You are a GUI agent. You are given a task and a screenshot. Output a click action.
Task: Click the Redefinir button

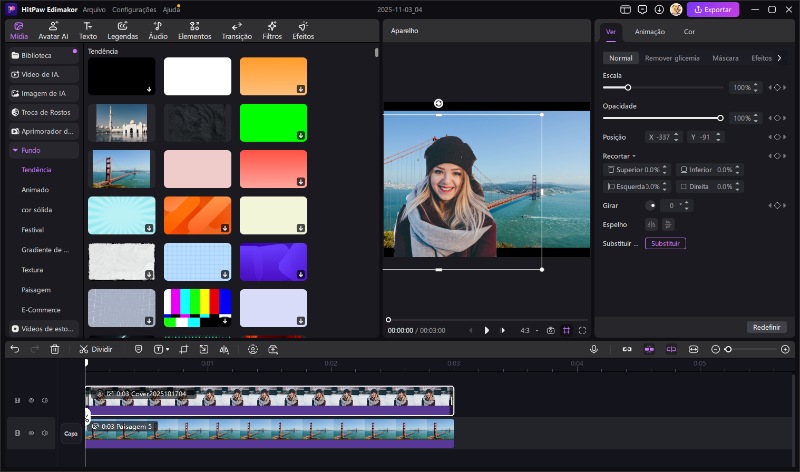tap(766, 327)
